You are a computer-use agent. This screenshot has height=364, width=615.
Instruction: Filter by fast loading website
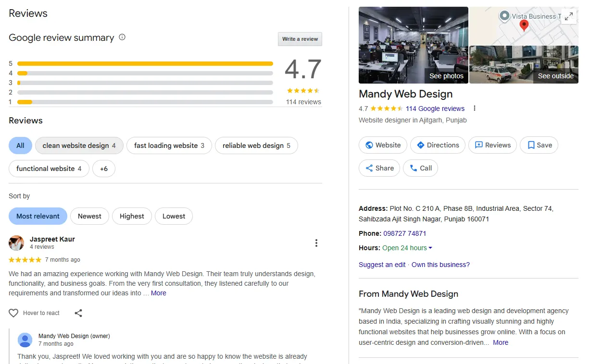pyautogui.click(x=169, y=146)
